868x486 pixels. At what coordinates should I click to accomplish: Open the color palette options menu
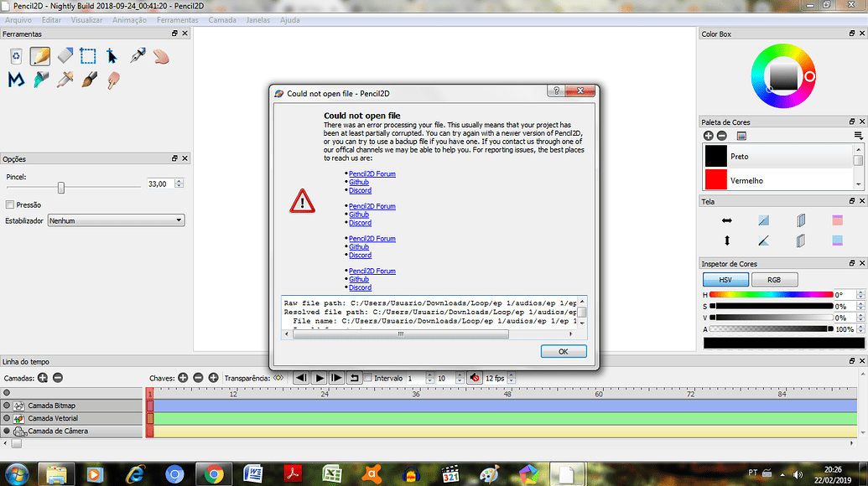pos(858,136)
